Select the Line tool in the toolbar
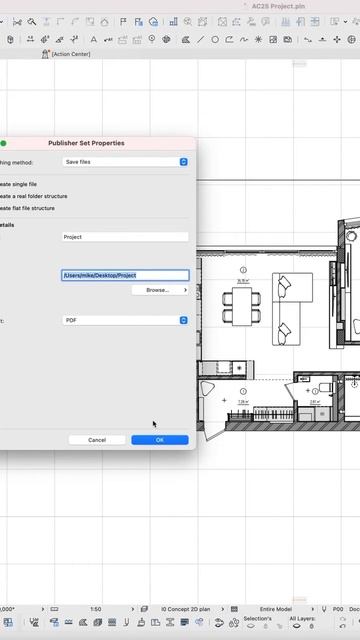Image resolution: width=360 pixels, height=640 pixels. click(200, 40)
